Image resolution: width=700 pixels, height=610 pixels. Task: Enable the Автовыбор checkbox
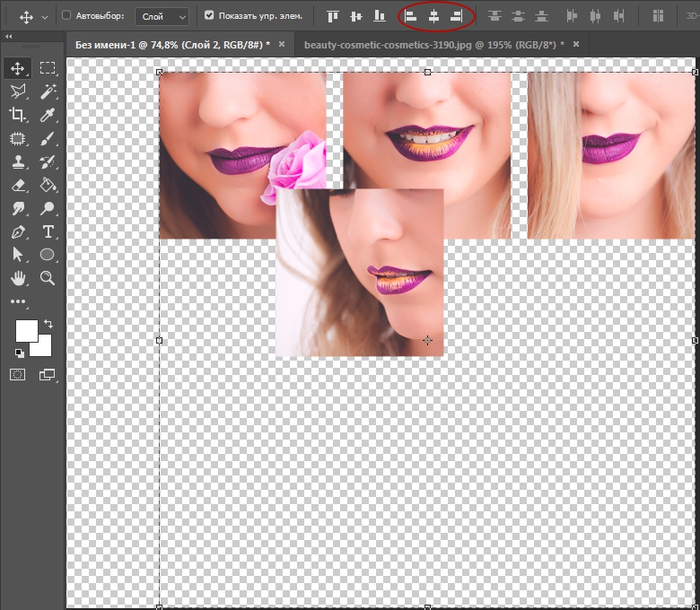pos(66,15)
